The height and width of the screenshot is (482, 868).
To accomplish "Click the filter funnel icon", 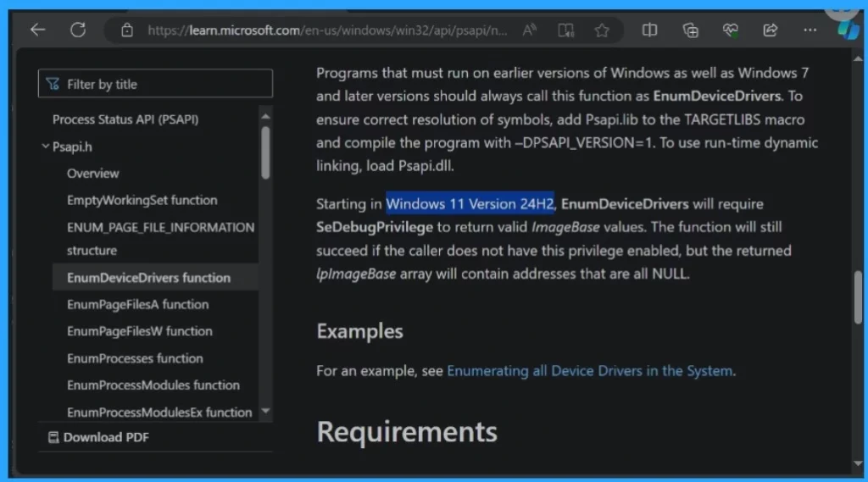I will 53,84.
